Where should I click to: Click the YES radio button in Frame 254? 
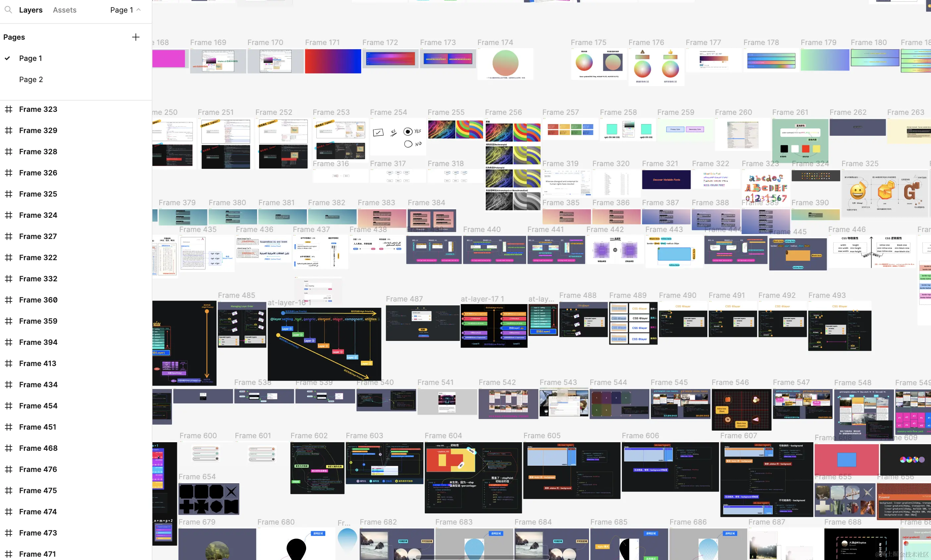pyautogui.click(x=408, y=132)
